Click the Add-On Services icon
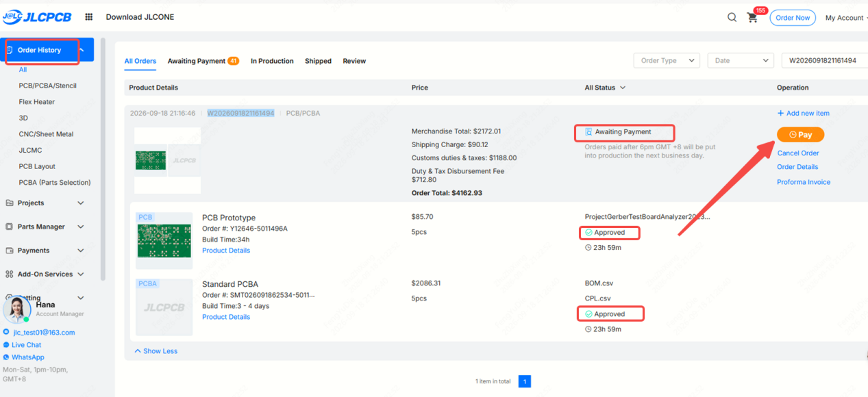The width and height of the screenshot is (868, 397). coord(10,274)
